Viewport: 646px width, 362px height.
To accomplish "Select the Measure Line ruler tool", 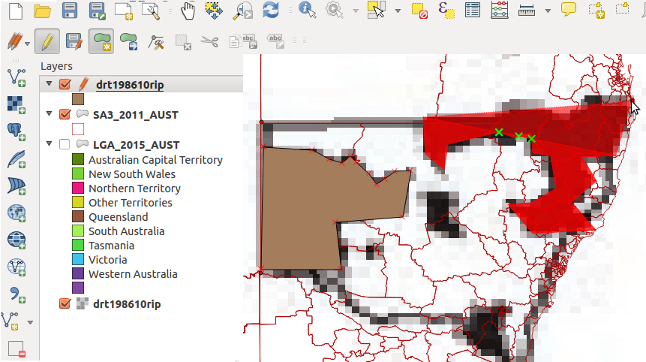I will pyautogui.click(x=526, y=10).
